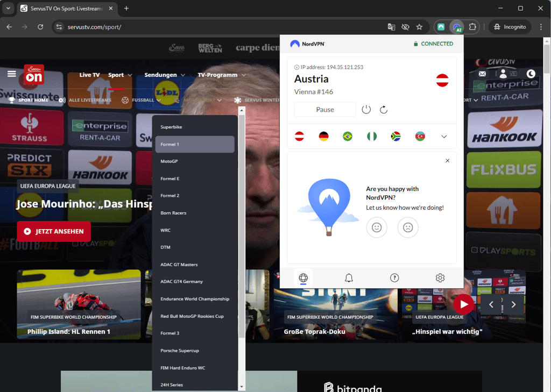Image resolution: width=551 pixels, height=392 pixels.
Task: Go to previous carousel slide arrow
Action: pyautogui.click(x=491, y=304)
